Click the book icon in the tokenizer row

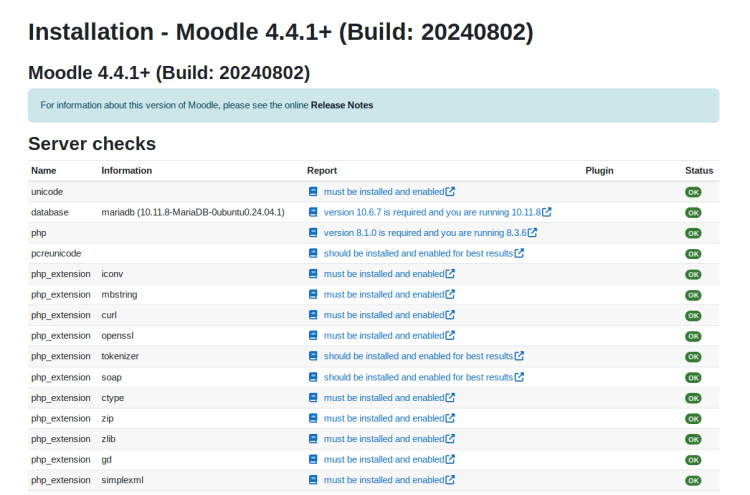tap(313, 356)
